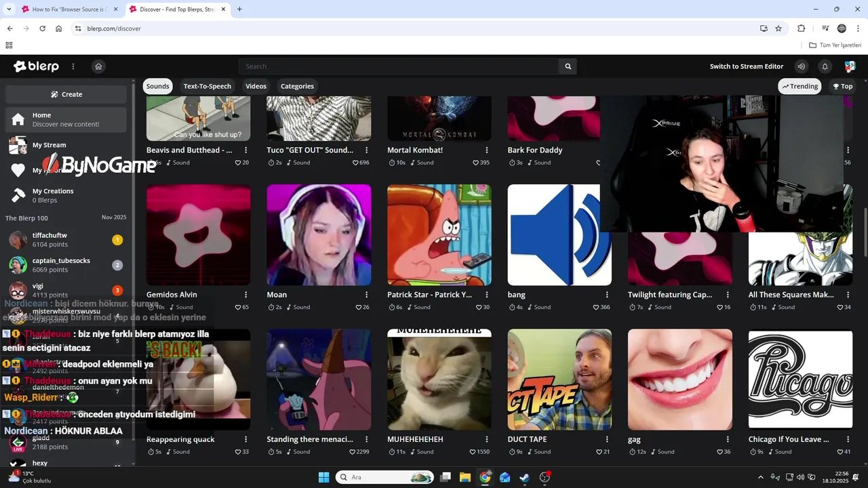Open options menu for DUCT TAPE
The height and width of the screenshot is (488, 868).
[608, 439]
